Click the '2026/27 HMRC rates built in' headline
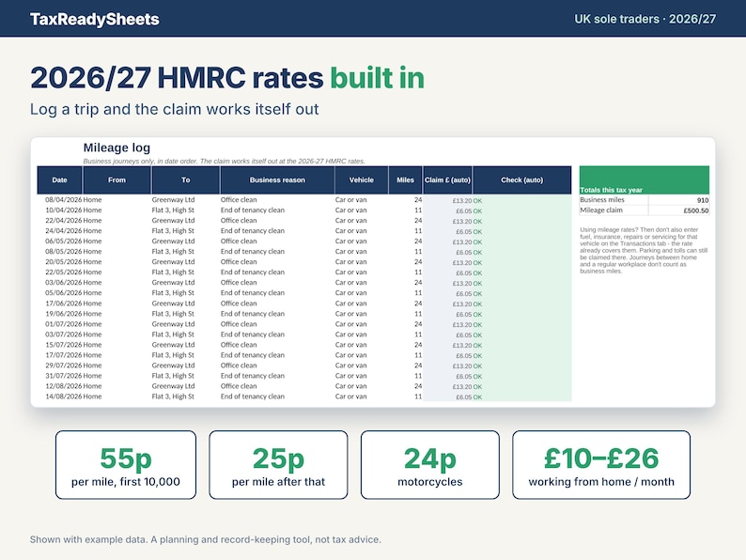This screenshot has height=560, width=746. click(x=227, y=78)
